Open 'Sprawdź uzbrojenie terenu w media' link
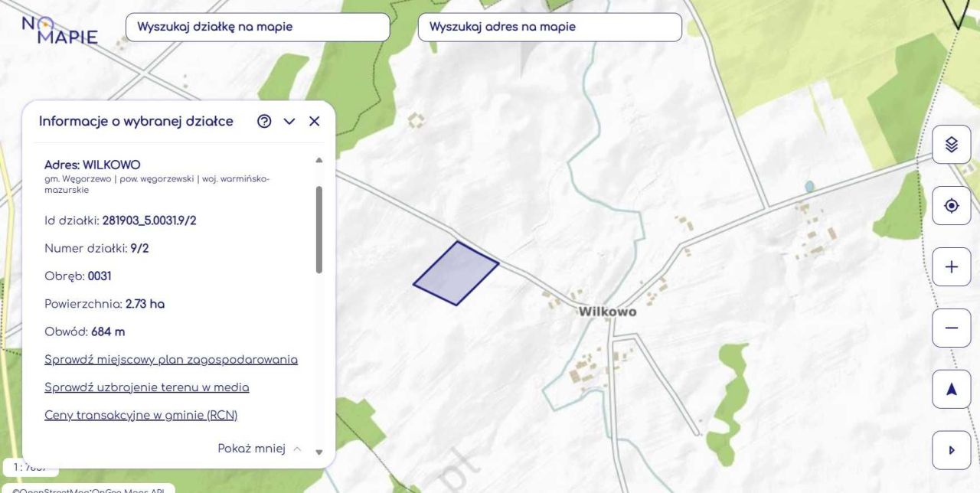 (x=147, y=387)
